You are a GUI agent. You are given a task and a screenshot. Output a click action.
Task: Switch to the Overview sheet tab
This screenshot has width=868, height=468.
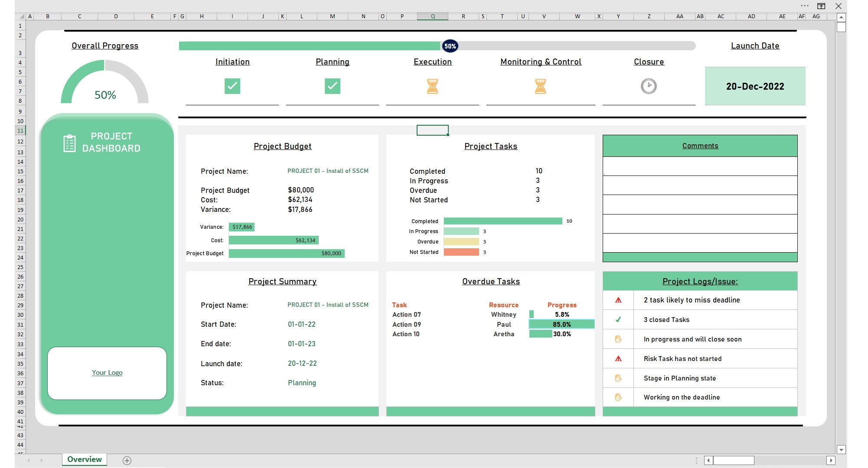(84, 459)
